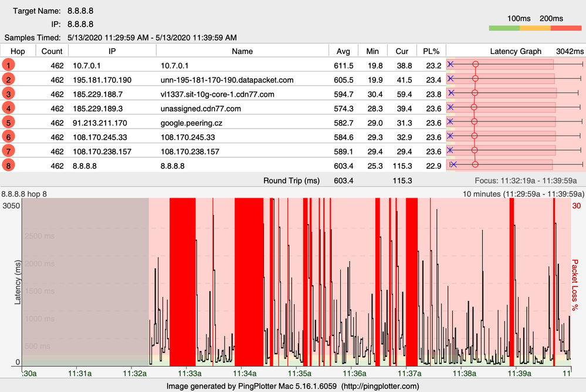This screenshot has height=392, width=586.
Task: Click the red circle marker in hop 4 latency graph
Action: point(474,107)
